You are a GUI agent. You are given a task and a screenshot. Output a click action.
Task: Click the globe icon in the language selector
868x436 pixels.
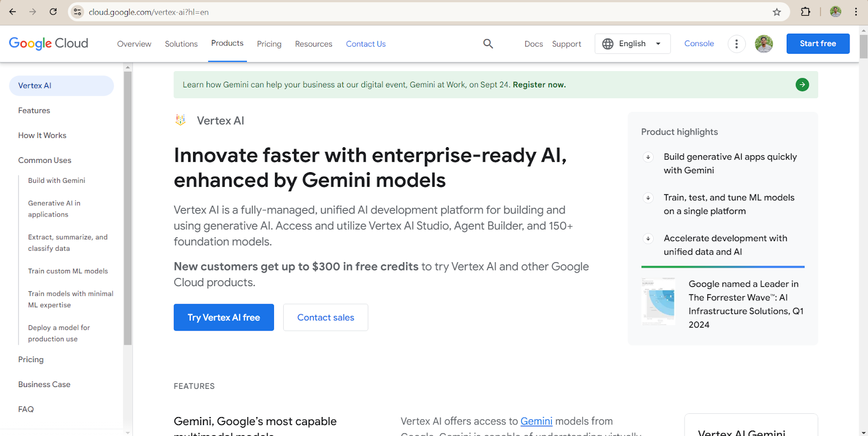(x=608, y=43)
